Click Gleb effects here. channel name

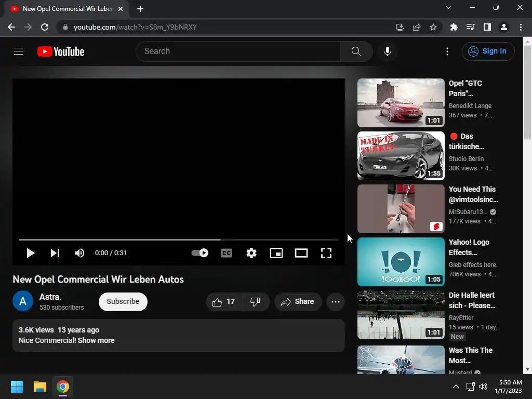(473, 264)
